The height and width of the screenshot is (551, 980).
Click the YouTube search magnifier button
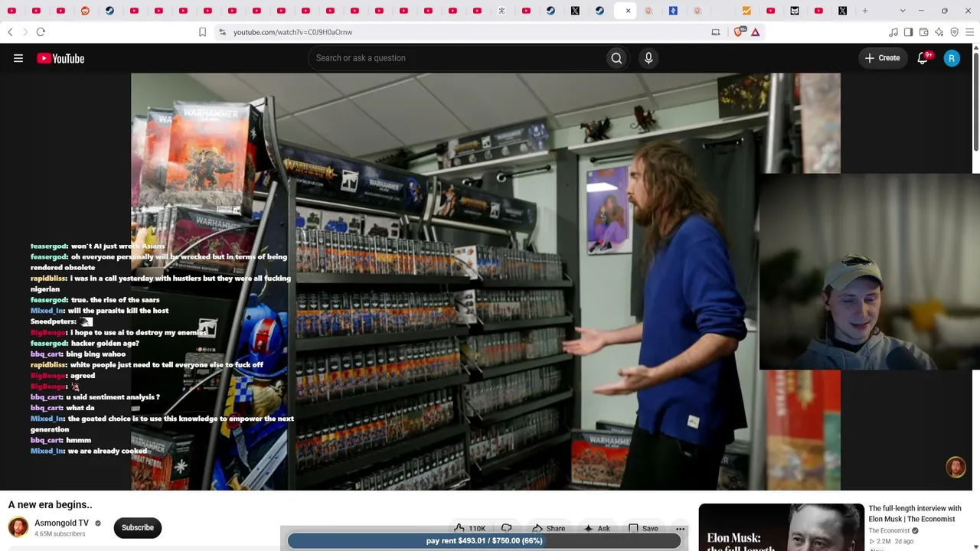point(616,58)
